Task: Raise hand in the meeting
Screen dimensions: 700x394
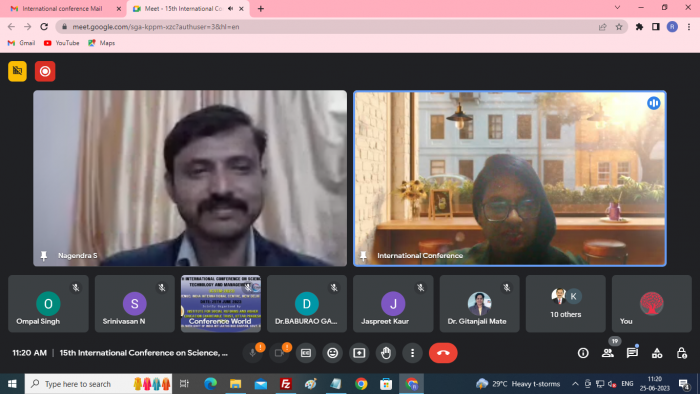Action: tap(386, 353)
